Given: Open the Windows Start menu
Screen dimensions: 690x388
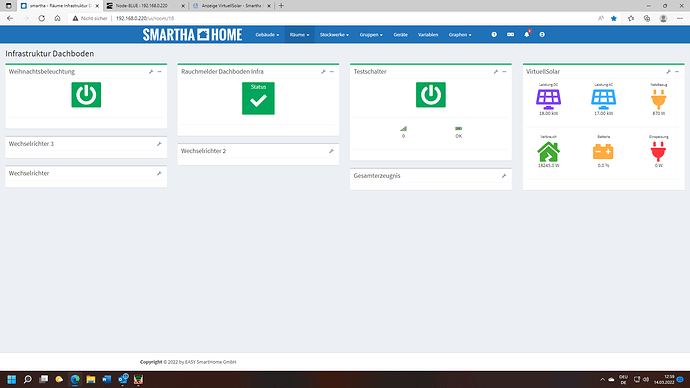Looking at the screenshot, I should click(x=11, y=379).
